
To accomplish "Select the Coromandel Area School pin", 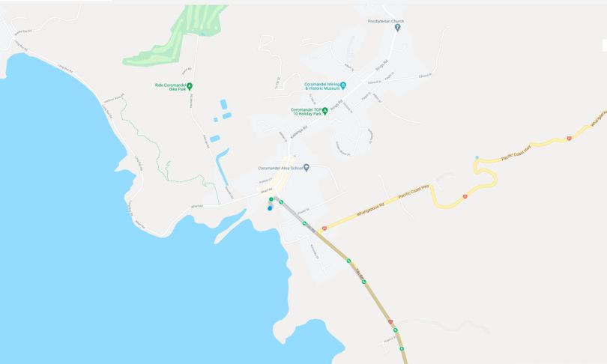I will [306, 168].
